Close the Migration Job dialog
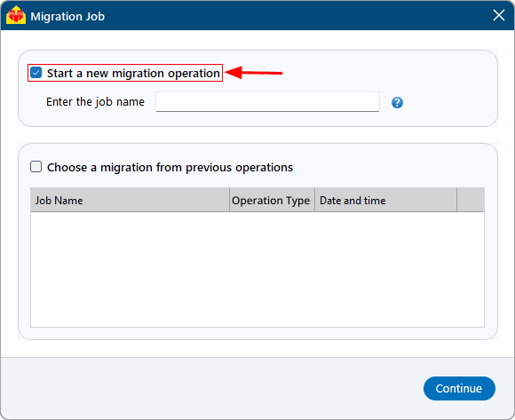 tap(499, 15)
